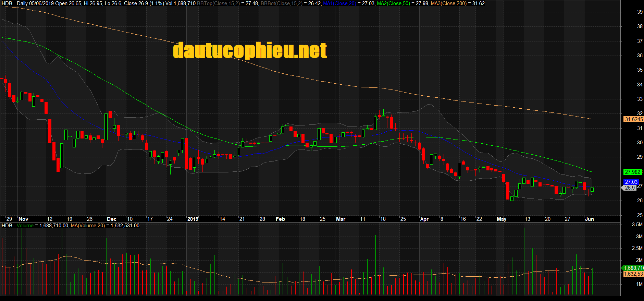This screenshot has height=301, width=644.
Task: Select the BBBot(Close,15,2) legend label
Action: (281, 3)
